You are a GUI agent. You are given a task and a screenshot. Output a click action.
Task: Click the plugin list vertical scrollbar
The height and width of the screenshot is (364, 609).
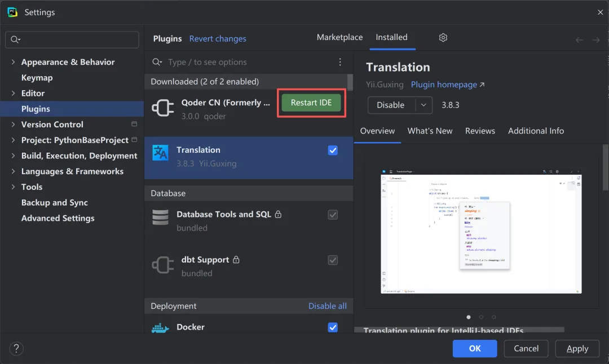pos(350,82)
